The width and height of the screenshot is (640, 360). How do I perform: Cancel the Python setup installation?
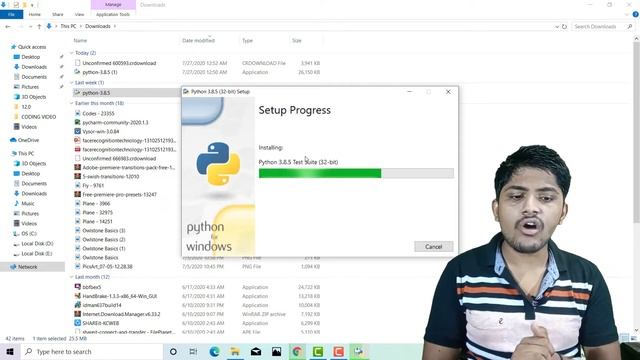433,247
